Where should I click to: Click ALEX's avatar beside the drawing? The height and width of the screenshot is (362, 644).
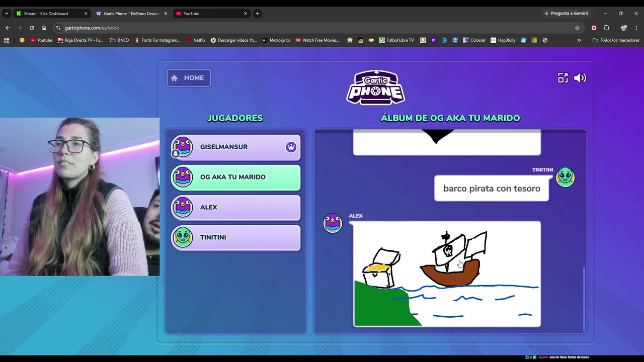pyautogui.click(x=333, y=223)
